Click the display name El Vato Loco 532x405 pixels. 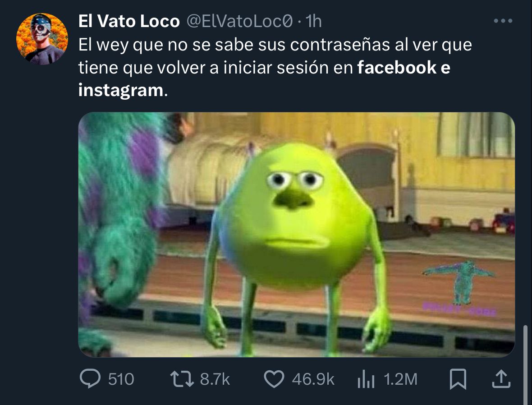tap(129, 21)
